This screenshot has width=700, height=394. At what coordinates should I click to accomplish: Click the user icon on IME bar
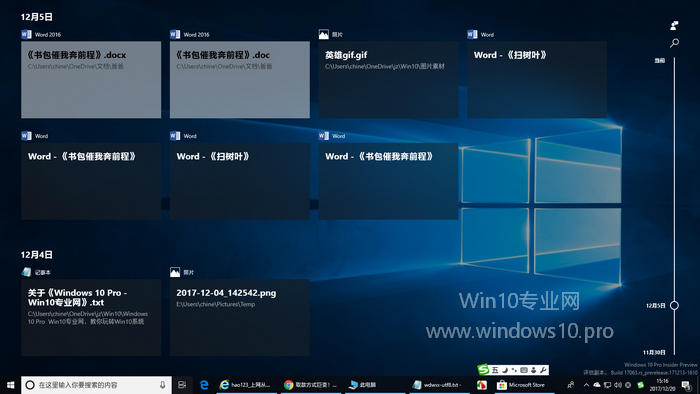[x=533, y=370]
